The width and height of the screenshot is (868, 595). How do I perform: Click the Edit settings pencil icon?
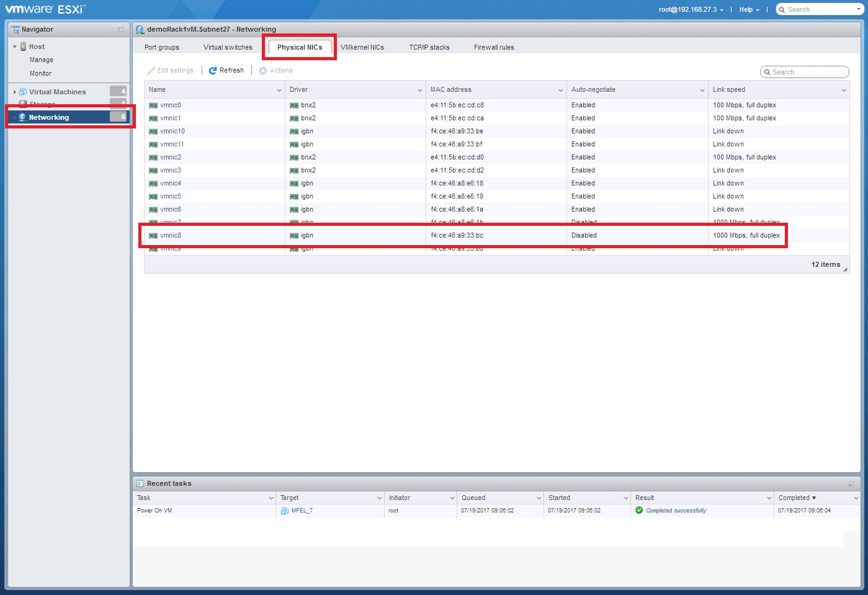151,71
